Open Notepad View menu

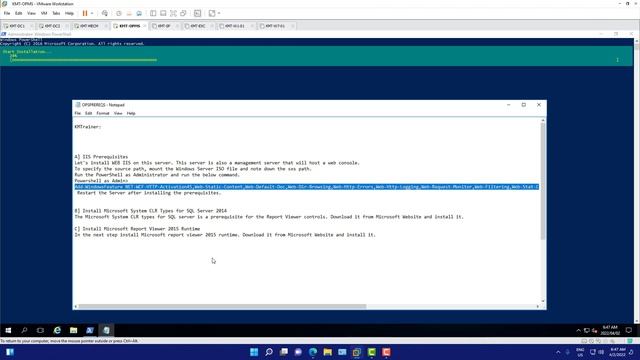click(x=118, y=113)
